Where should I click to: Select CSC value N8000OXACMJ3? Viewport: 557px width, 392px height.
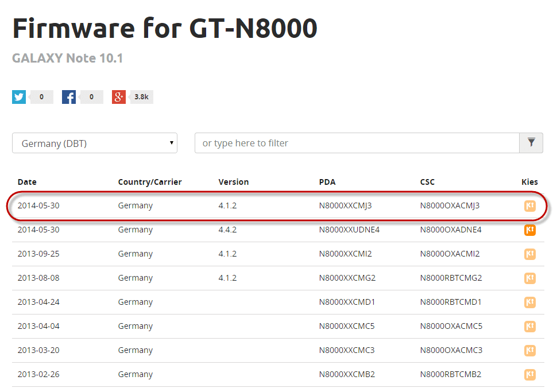tap(450, 205)
